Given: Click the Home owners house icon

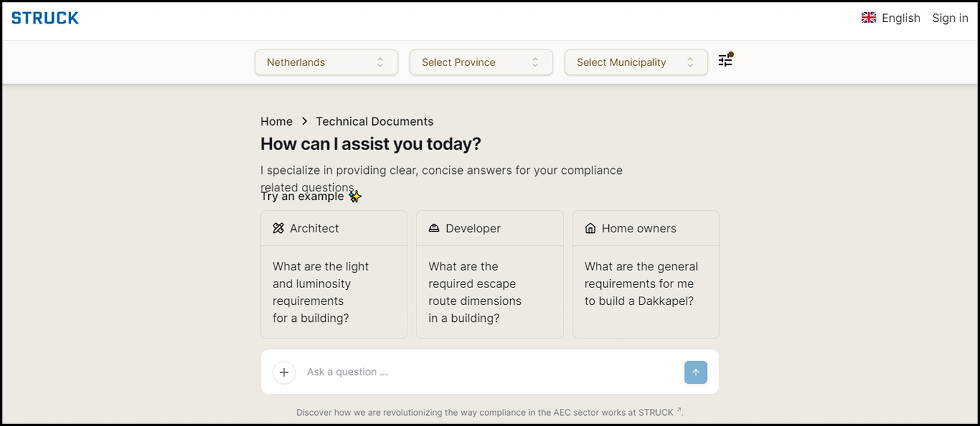Looking at the screenshot, I should click(590, 228).
